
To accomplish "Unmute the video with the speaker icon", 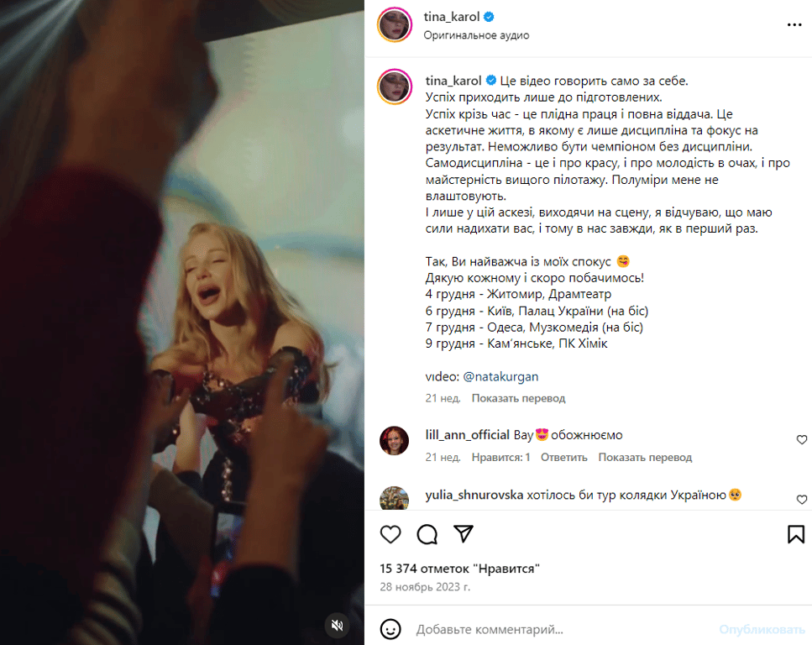I will point(337,626).
